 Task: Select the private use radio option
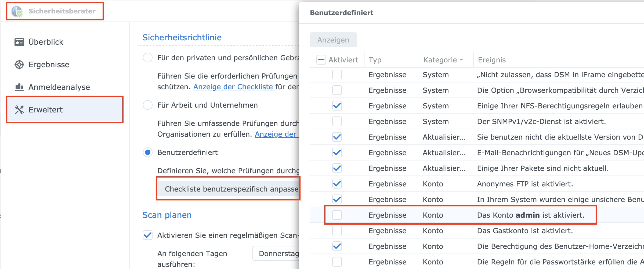[x=148, y=58]
